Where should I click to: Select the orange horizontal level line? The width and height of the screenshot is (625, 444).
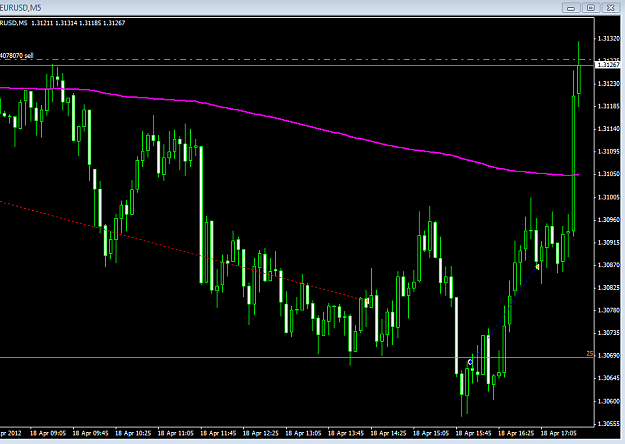(297, 358)
